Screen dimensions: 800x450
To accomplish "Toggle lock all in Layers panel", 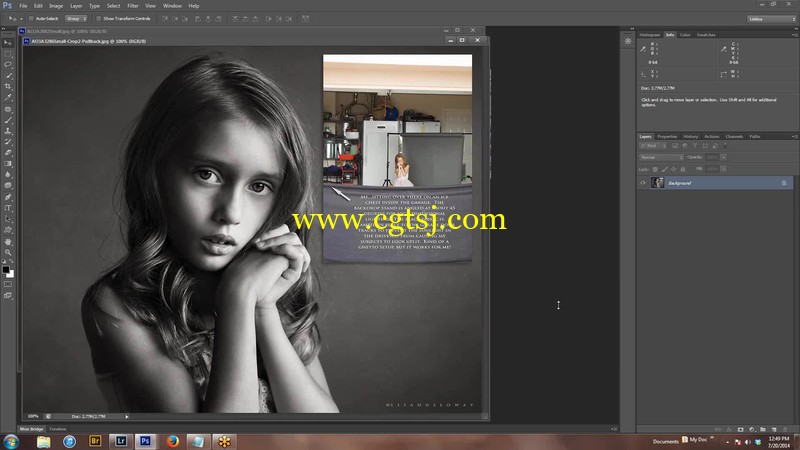I will coord(683,169).
